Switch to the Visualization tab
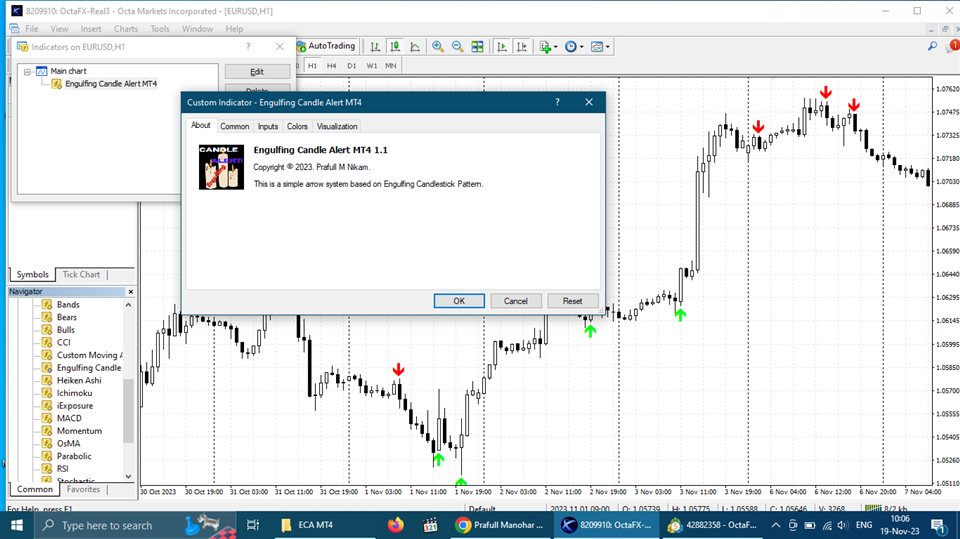Image resolution: width=960 pixels, height=539 pixels. [337, 126]
